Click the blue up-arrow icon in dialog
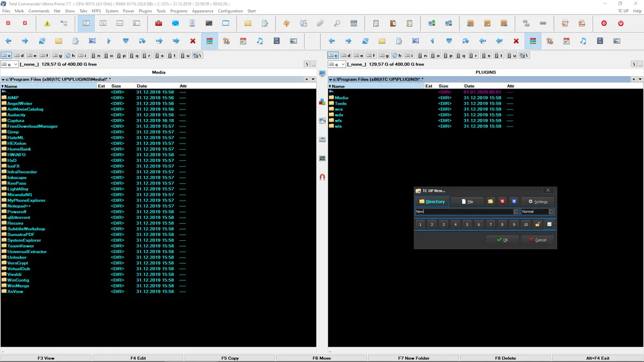Image resolution: width=644 pixels, height=362 pixels. pos(514,202)
